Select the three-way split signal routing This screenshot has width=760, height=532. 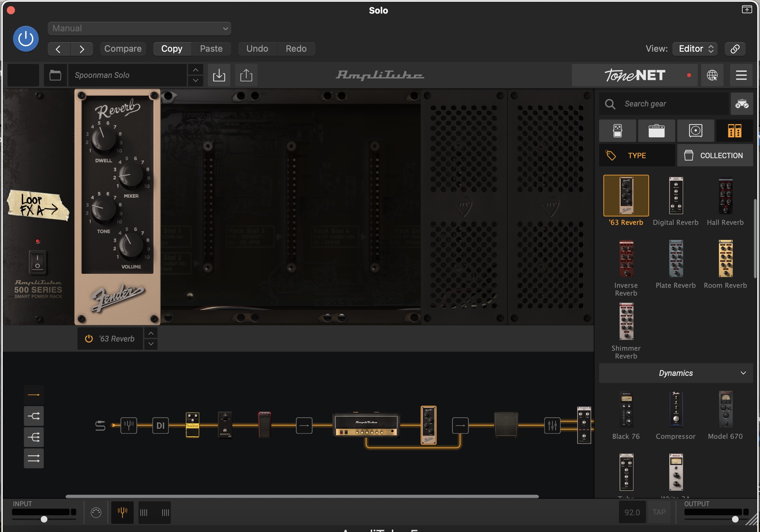click(34, 437)
